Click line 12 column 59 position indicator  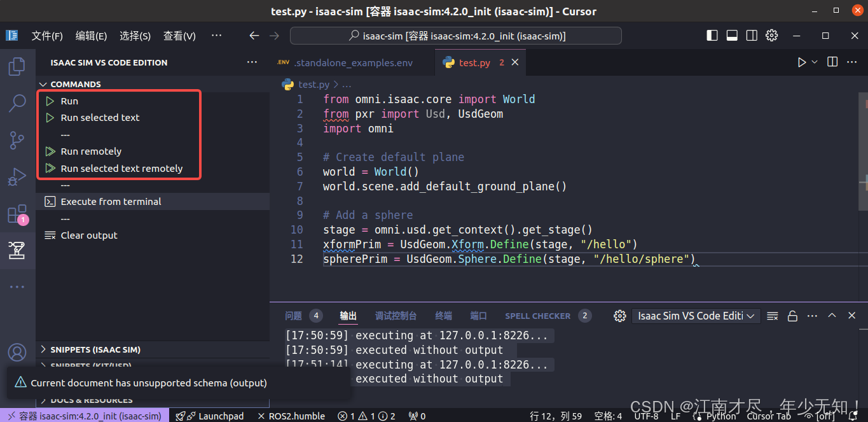(x=556, y=416)
